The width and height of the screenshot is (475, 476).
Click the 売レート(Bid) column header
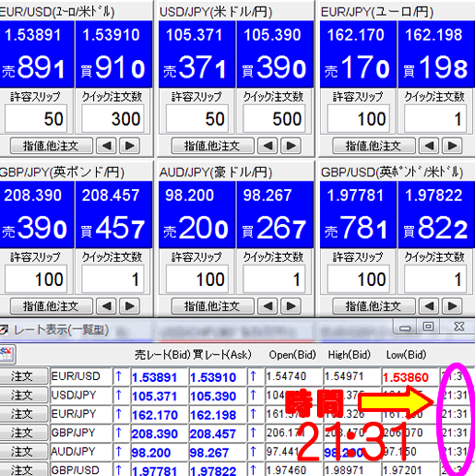pyautogui.click(x=163, y=355)
